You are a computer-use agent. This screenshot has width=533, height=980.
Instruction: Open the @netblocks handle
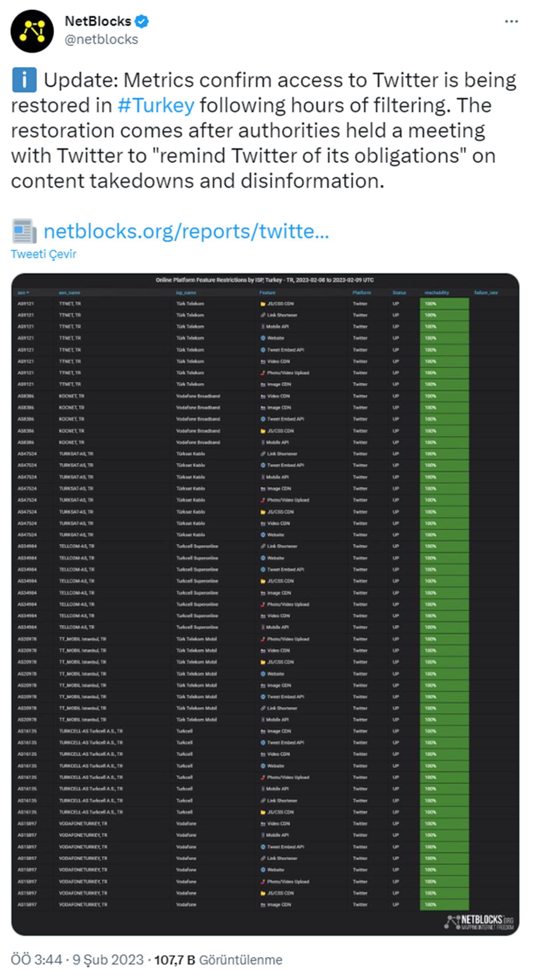(101, 40)
